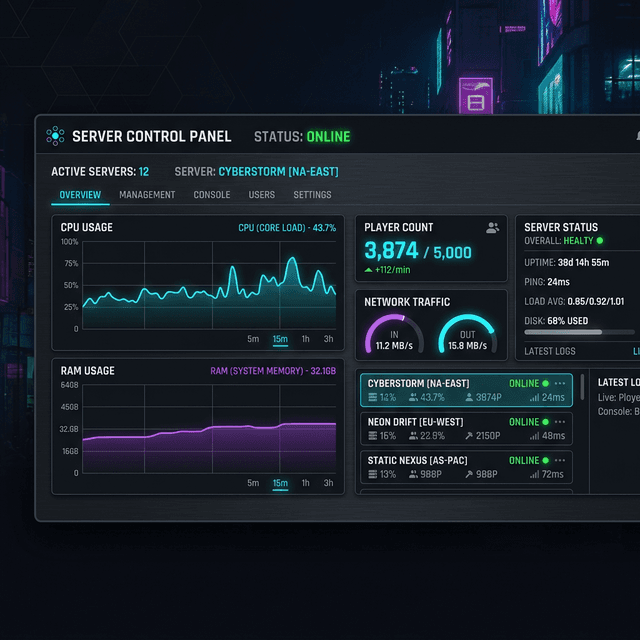Click the +112/min player growth text
Viewport: 640px width, 640px height.
coord(393,270)
